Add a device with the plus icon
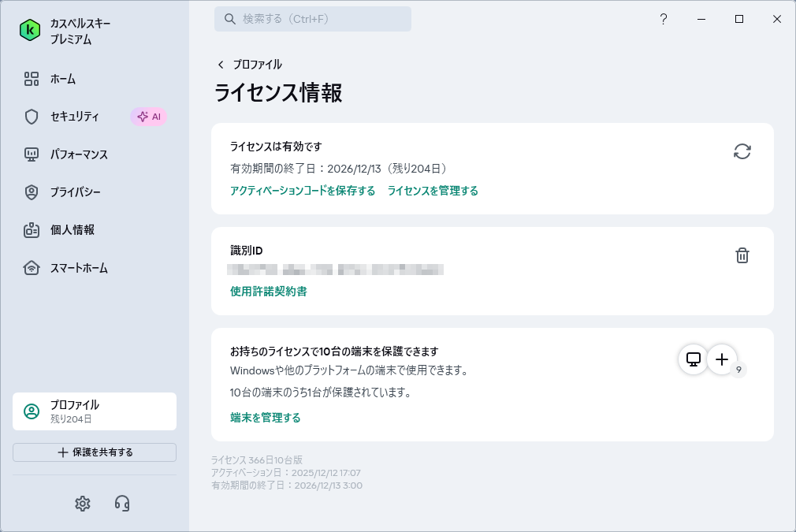This screenshot has width=796, height=532. point(722,359)
